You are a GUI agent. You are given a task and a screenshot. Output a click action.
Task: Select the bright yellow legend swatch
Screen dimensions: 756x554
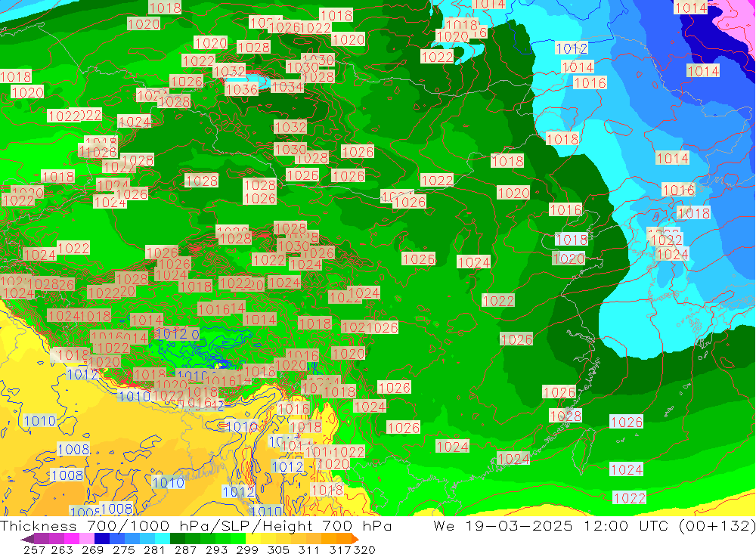point(253,539)
